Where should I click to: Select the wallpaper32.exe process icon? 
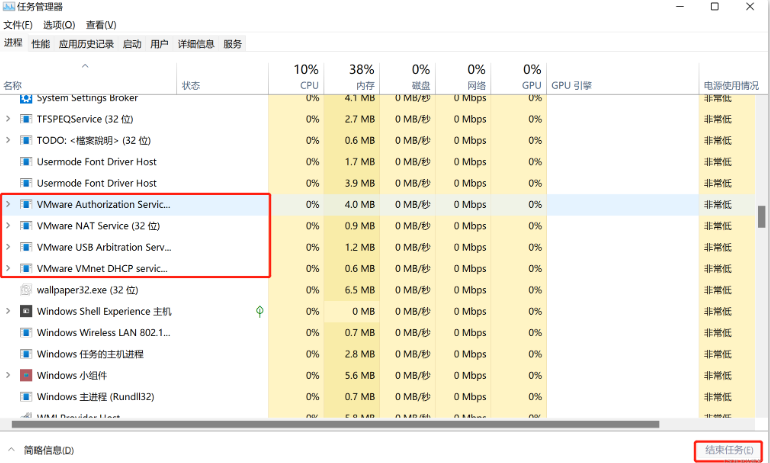[x=26, y=290]
